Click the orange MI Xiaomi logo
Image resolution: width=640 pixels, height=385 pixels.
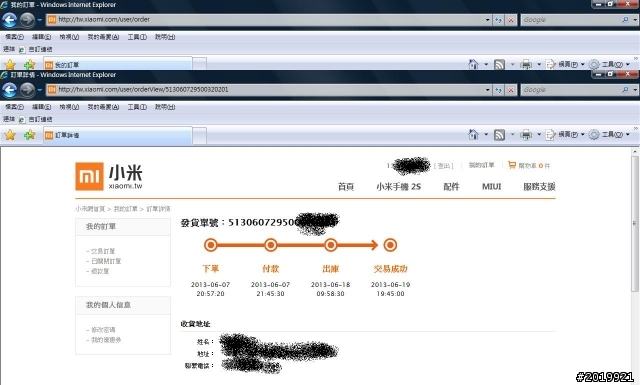click(89, 176)
